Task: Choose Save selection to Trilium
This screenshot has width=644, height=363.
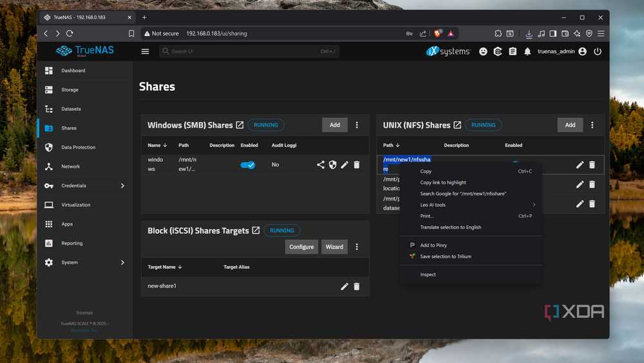Action: tap(471, 256)
